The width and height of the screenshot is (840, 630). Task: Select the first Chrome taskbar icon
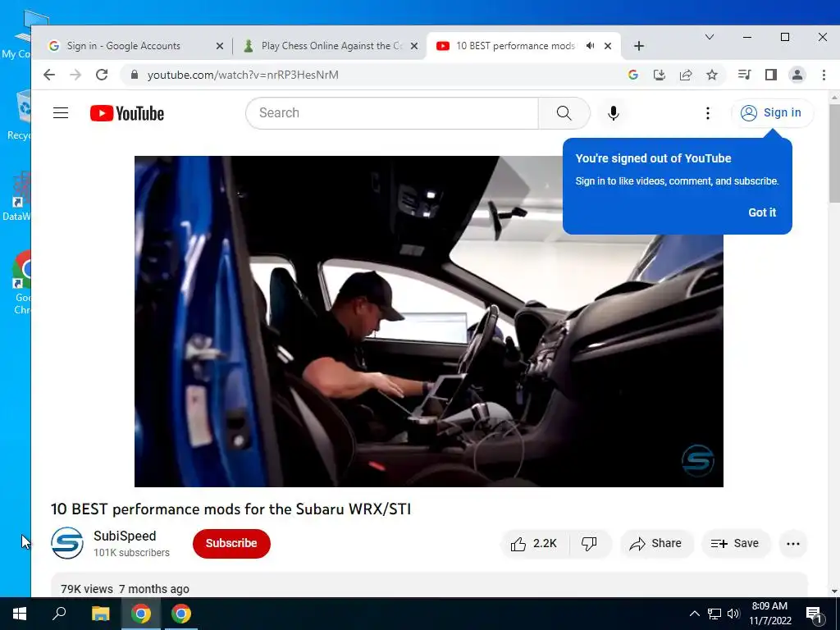click(141, 614)
